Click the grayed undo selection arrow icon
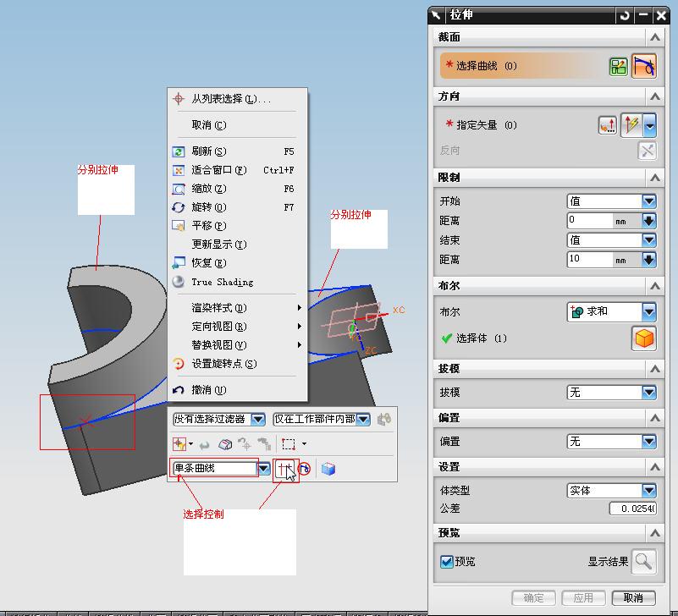 (x=205, y=445)
